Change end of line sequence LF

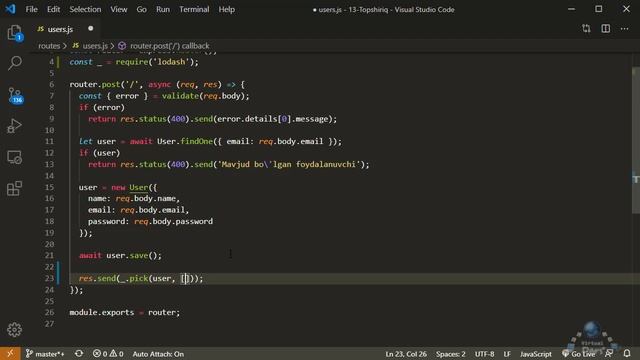[x=507, y=354]
